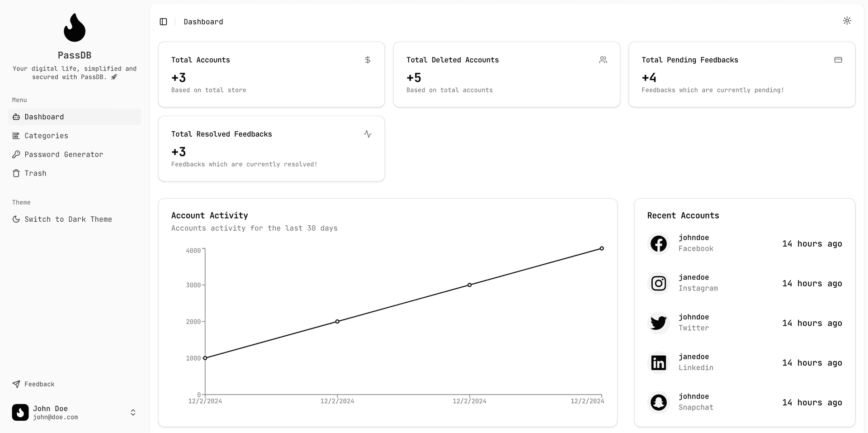The height and width of the screenshot is (433, 868).
Task: Toggle the sidebar panel icon
Action: tap(164, 22)
